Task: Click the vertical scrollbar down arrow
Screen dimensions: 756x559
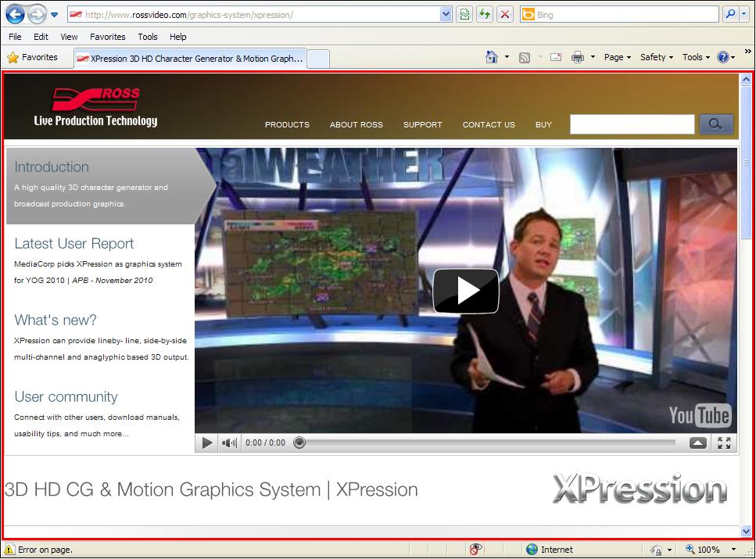Action: pyautogui.click(x=746, y=531)
